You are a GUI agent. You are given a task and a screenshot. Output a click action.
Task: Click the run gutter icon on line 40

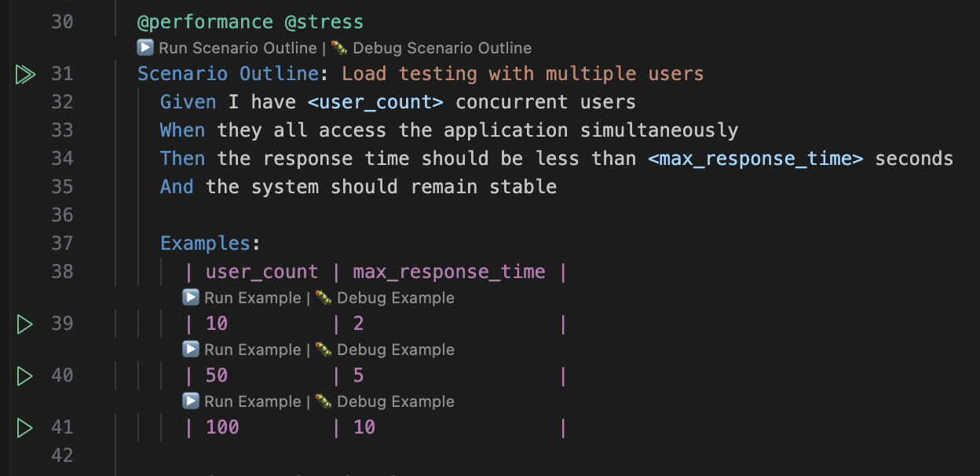coord(24,375)
